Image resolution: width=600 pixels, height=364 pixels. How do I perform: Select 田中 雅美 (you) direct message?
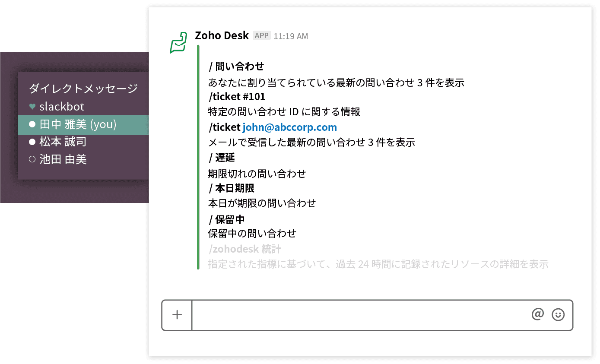click(83, 125)
